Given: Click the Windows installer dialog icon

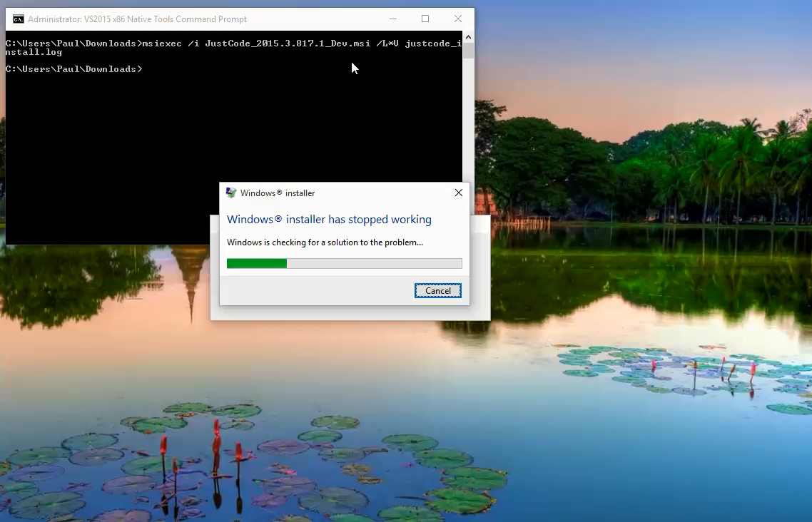Looking at the screenshot, I should tap(231, 193).
